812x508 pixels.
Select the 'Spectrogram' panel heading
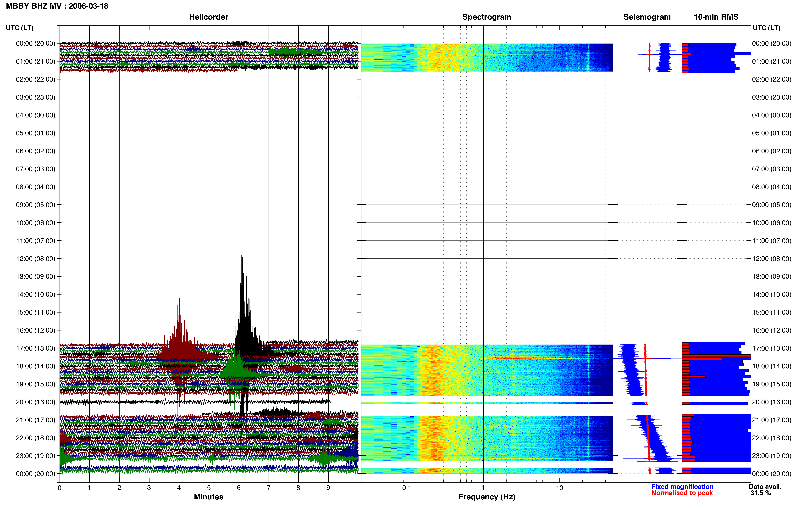pyautogui.click(x=487, y=17)
